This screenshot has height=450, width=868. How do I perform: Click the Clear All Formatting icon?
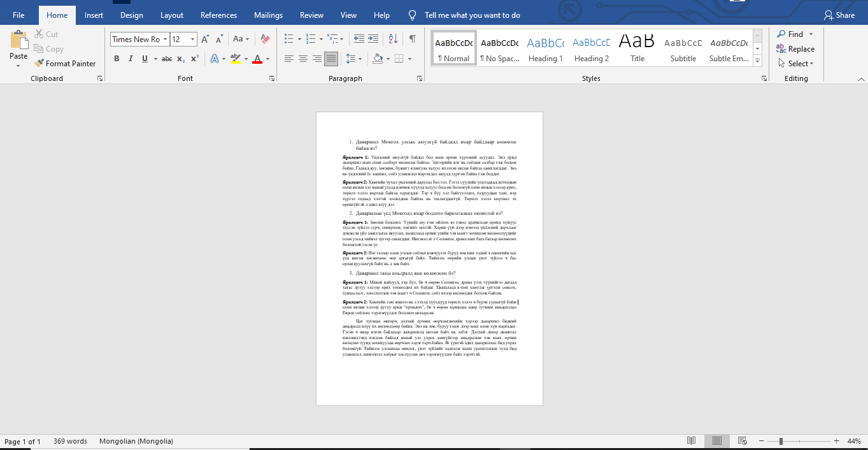(266, 40)
